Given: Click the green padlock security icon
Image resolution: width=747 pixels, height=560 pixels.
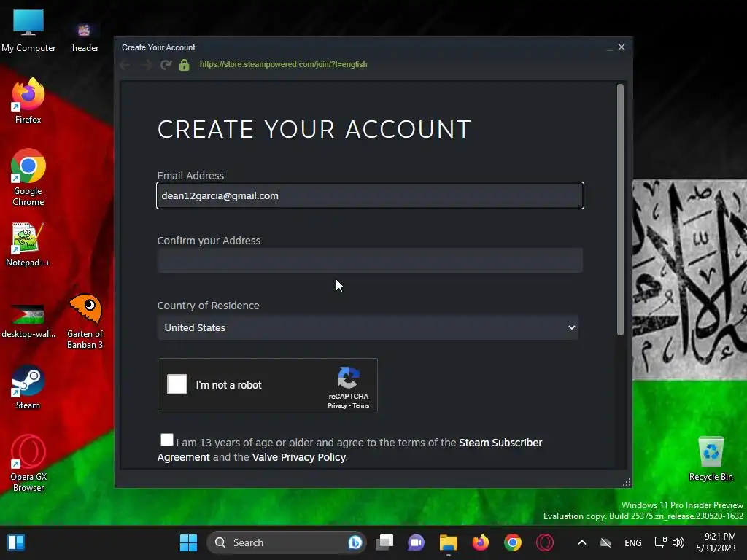Looking at the screenshot, I should [185, 65].
